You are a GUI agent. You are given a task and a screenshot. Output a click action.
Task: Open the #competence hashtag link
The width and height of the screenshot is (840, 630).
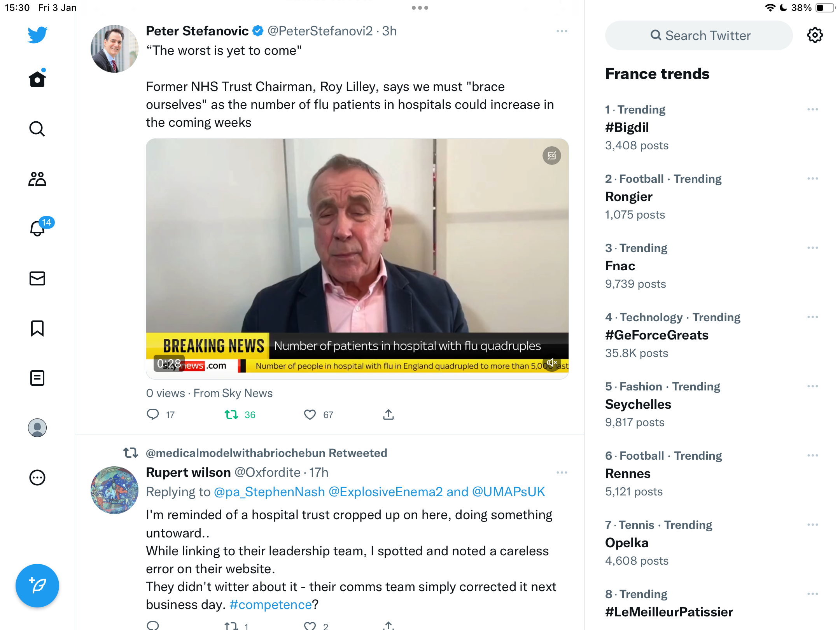pyautogui.click(x=271, y=605)
